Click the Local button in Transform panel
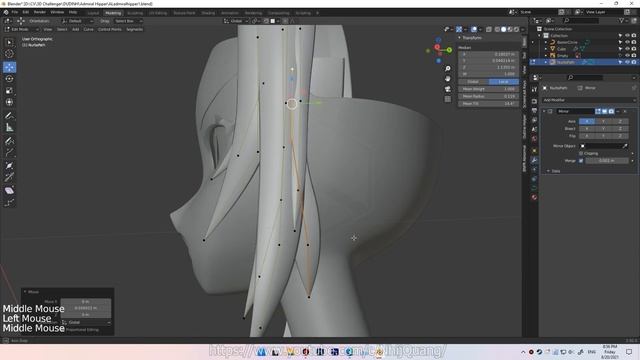The height and width of the screenshot is (360, 640). click(504, 82)
